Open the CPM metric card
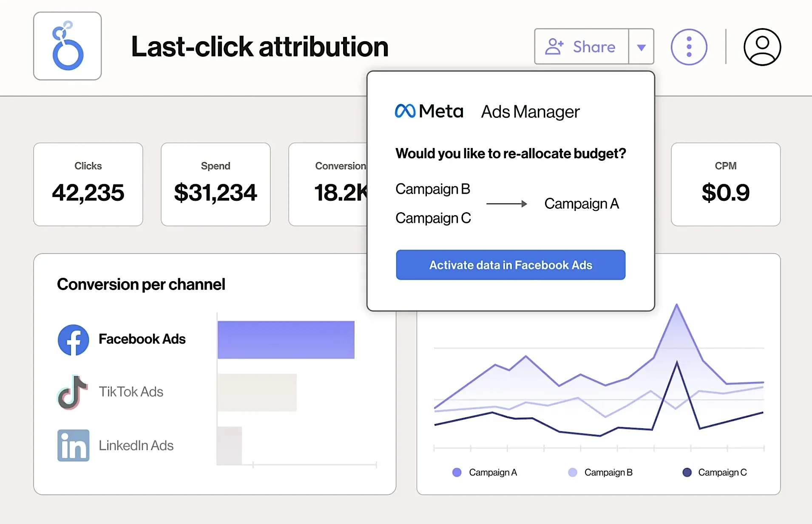The image size is (812, 524). tap(725, 184)
